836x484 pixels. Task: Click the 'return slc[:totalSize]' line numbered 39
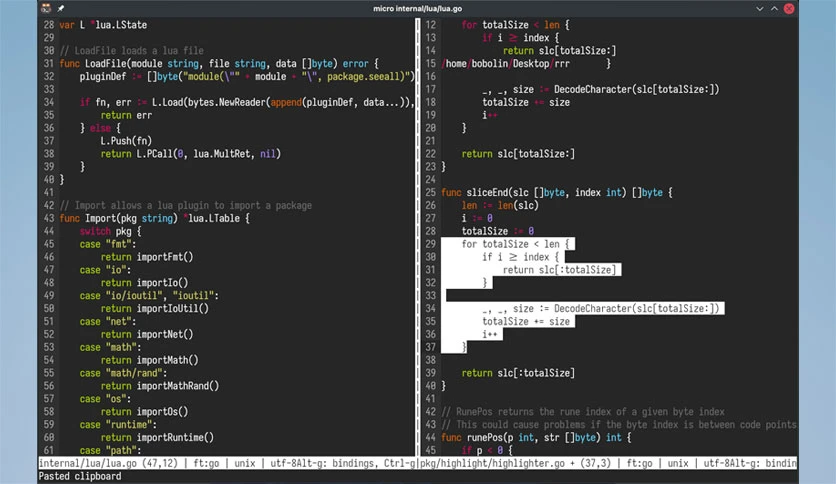518,373
